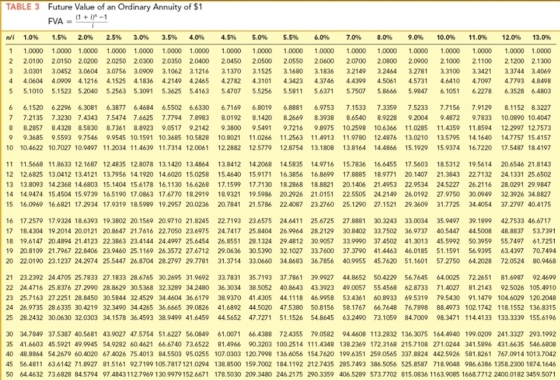This screenshot has height=380, width=560.
Task: Select the '1.5%' column header
Action: (x=59, y=37)
